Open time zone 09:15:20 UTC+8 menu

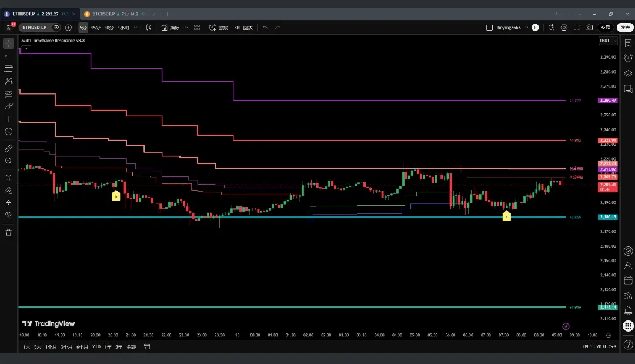(600, 346)
